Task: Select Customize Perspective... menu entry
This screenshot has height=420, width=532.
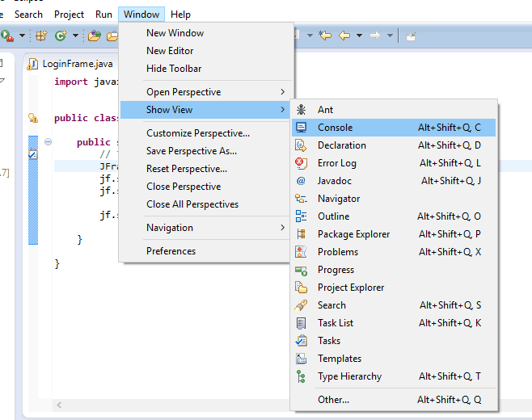Action: (x=206, y=133)
